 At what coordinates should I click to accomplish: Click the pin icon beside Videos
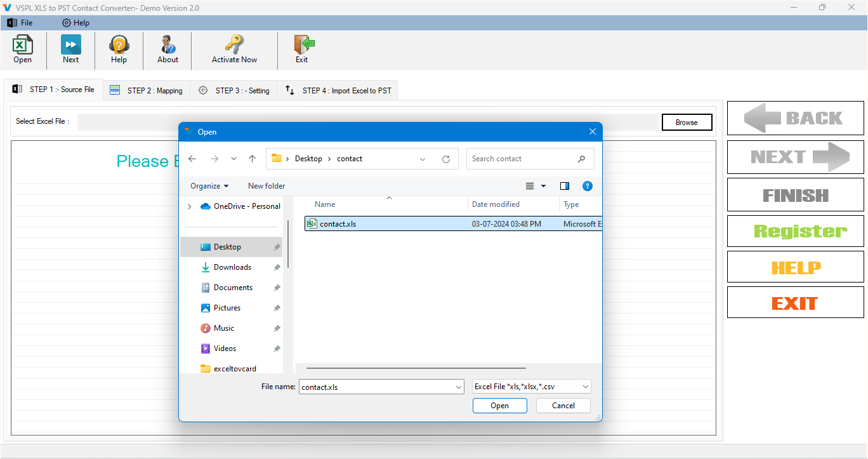[x=277, y=349]
